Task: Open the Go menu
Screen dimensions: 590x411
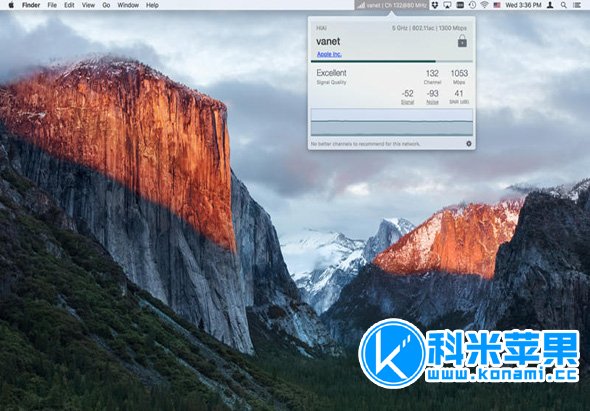Action: [x=106, y=5]
